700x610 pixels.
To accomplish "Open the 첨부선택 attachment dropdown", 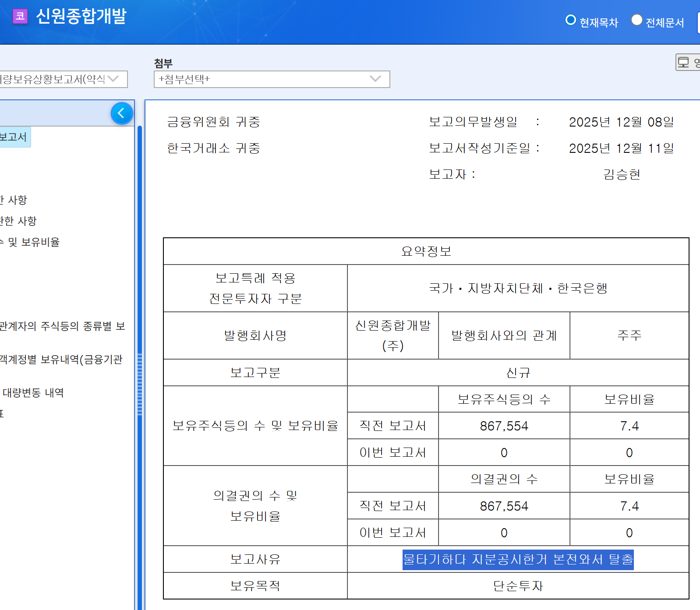I will click(272, 79).
